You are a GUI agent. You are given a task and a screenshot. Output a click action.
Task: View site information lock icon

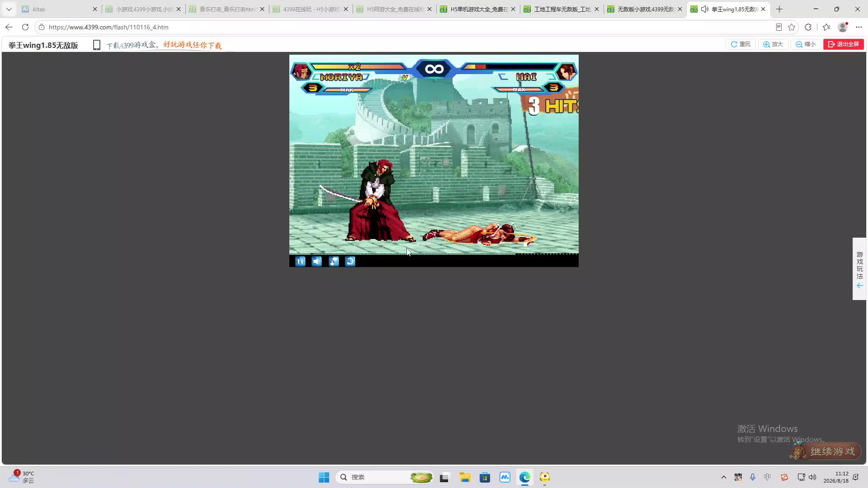(42, 27)
